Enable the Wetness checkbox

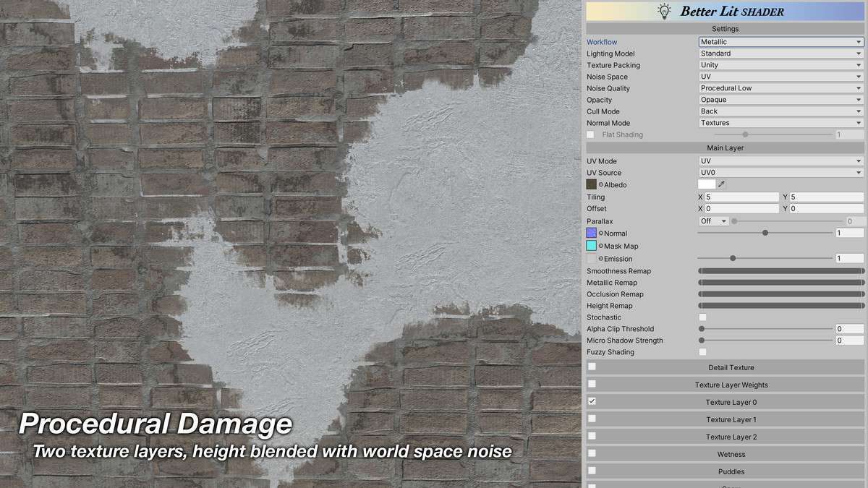[592, 453]
